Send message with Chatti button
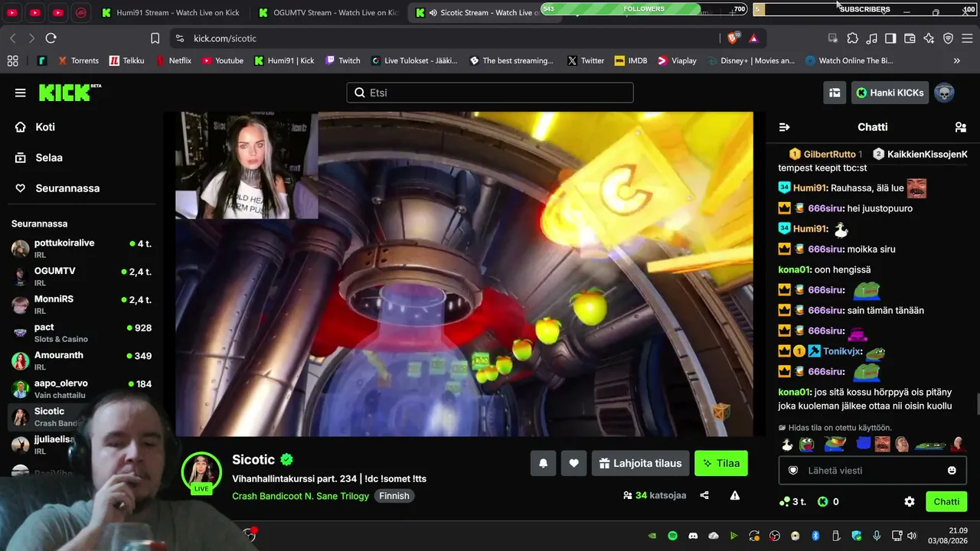The width and height of the screenshot is (980, 551). pyautogui.click(x=946, y=502)
